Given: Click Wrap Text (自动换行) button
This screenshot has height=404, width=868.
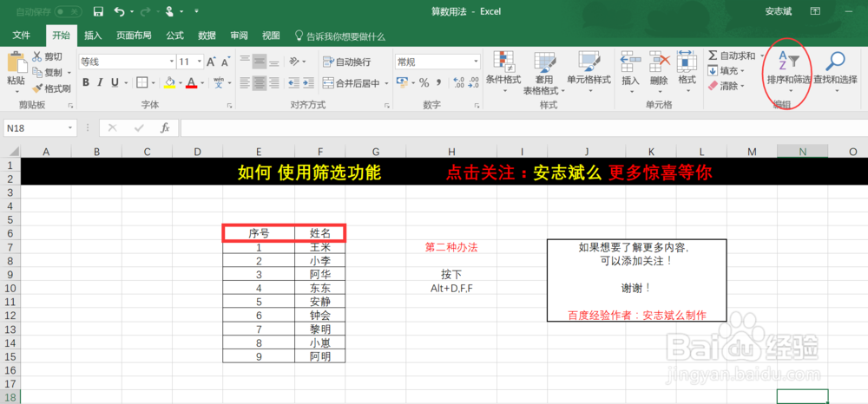Looking at the screenshot, I should pos(346,62).
